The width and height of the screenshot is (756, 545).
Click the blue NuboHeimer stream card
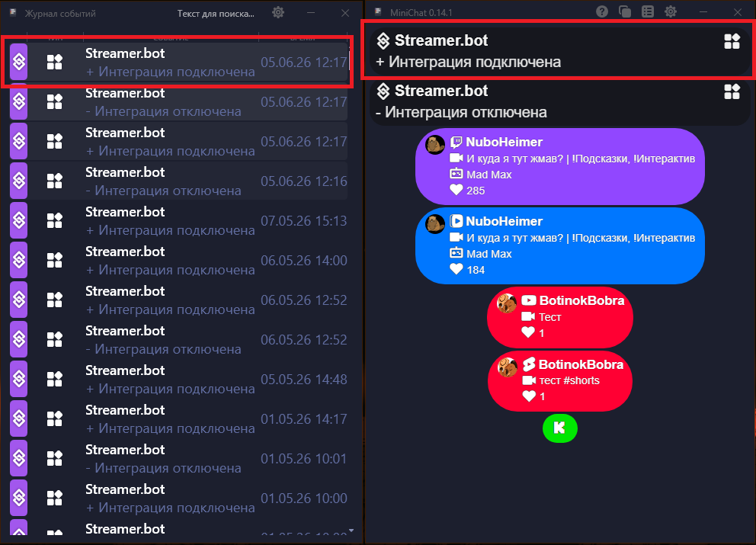(560, 245)
